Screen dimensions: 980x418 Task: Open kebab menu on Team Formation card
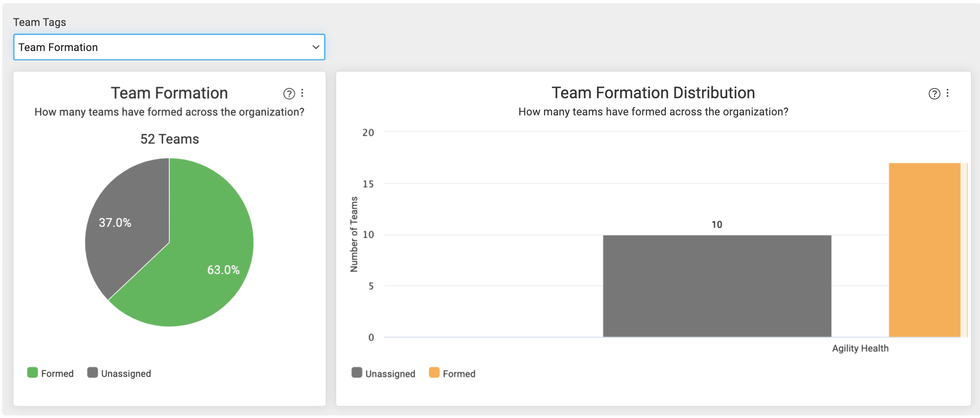(302, 93)
